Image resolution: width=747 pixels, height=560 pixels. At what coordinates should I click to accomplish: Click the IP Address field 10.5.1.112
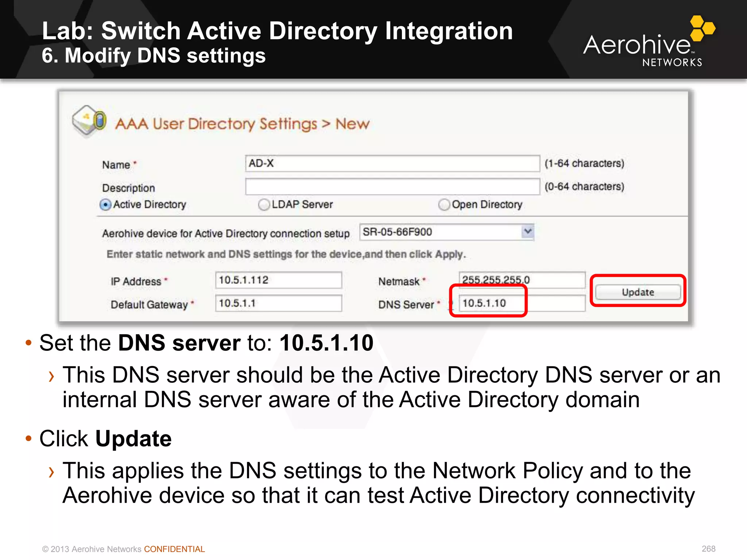click(x=279, y=280)
